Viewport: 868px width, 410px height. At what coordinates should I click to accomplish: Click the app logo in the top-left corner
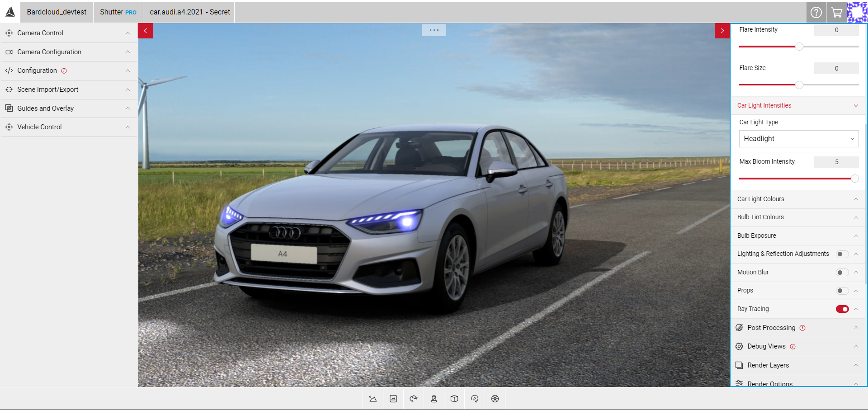(10, 12)
